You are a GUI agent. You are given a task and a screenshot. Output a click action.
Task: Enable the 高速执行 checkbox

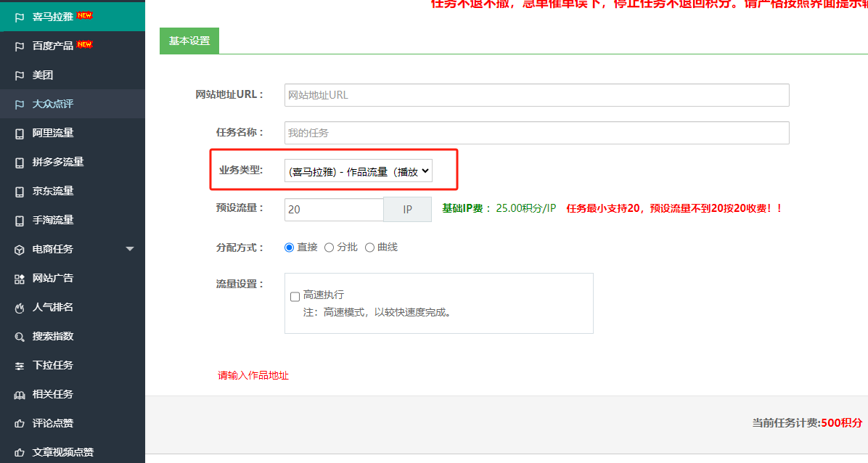tap(295, 297)
